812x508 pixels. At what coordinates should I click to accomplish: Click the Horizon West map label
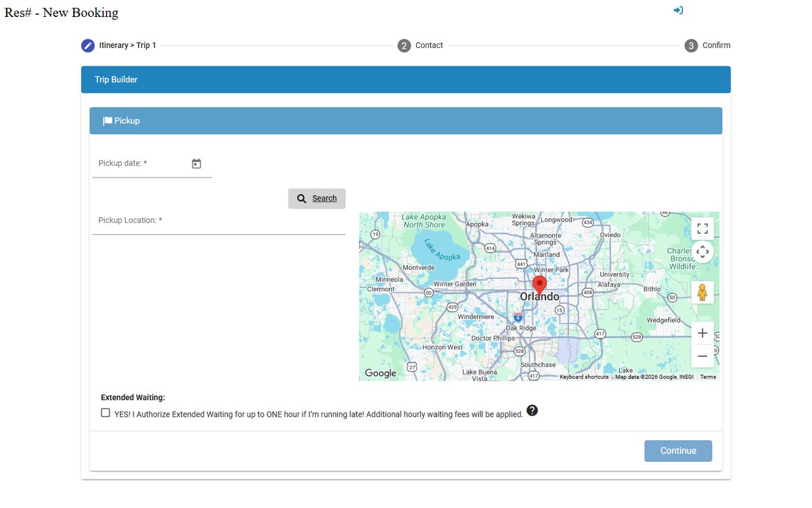[443, 347]
